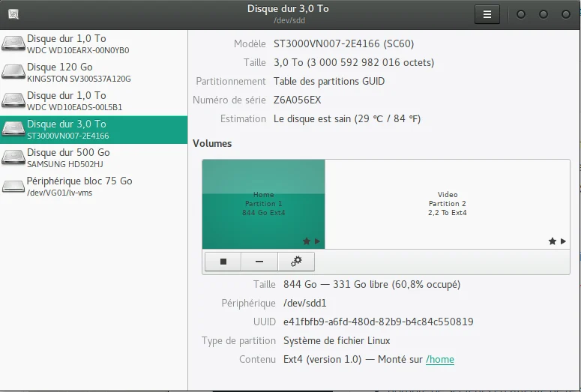Click the UUID value e41fbfb9-a6fd-480d
The image size is (581, 392).
379,322
